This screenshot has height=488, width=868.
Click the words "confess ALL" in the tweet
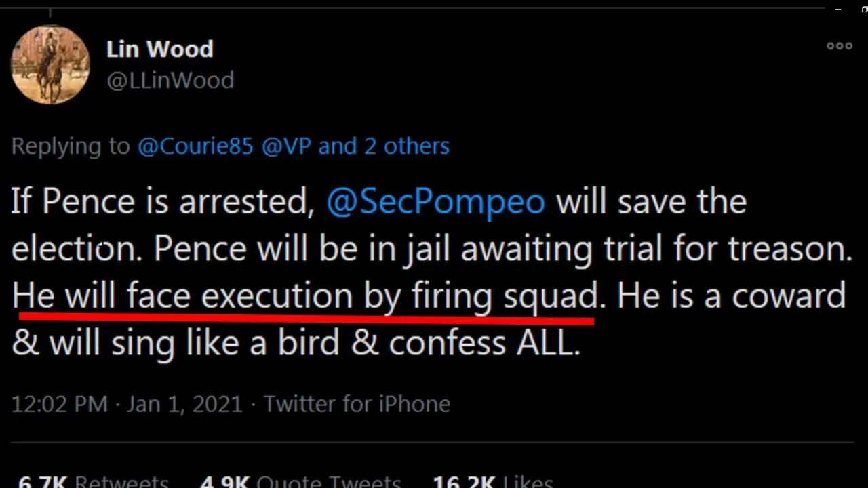[x=485, y=344]
